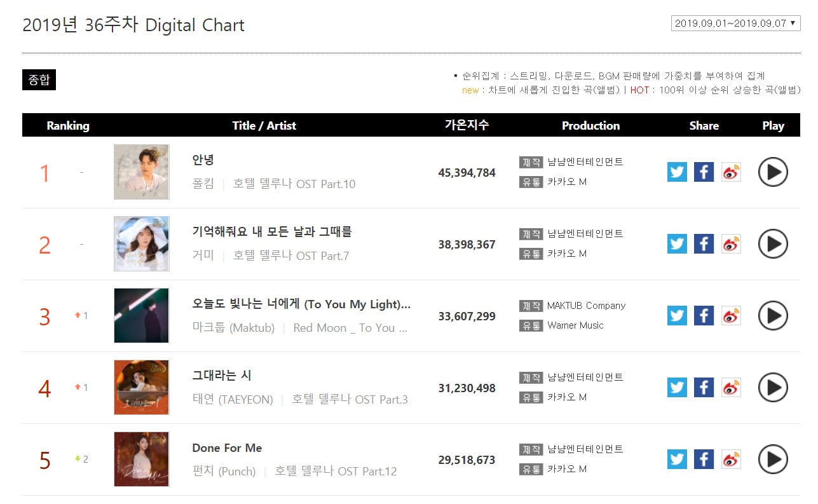This screenshot has width=818, height=504.
Task: Play Done For Me by Punch
Action: point(773,460)
